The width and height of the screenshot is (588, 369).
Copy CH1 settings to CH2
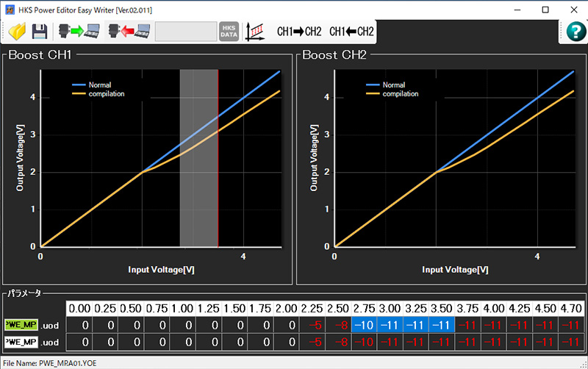(x=299, y=32)
